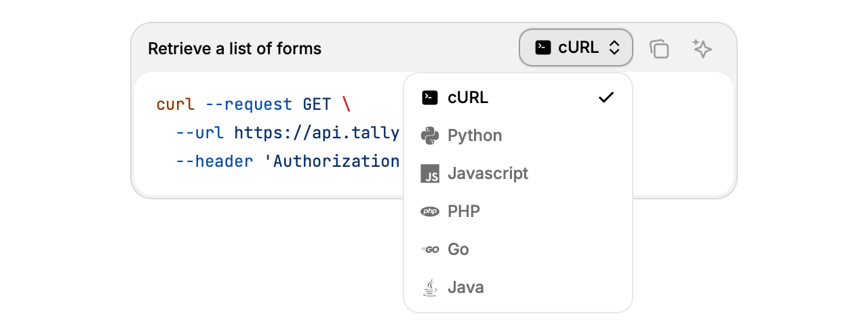Click the sparkle AI assistant icon
Viewport: 868px width, 335px height.
tap(702, 48)
